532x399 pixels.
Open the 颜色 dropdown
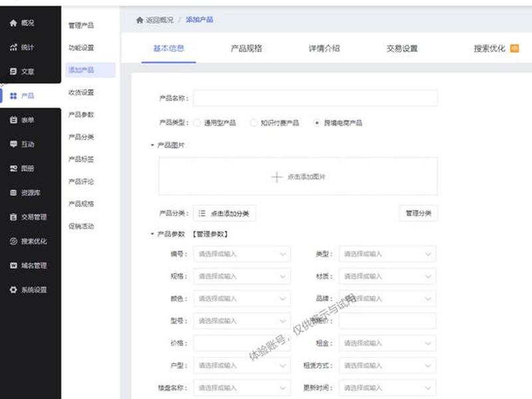coord(242,299)
